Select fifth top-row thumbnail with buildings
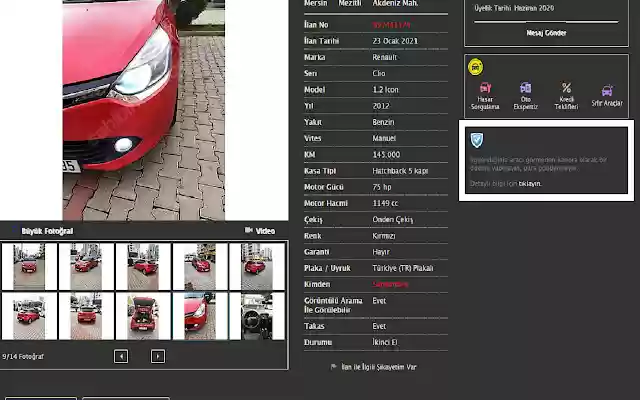The image size is (640, 400). (257, 267)
